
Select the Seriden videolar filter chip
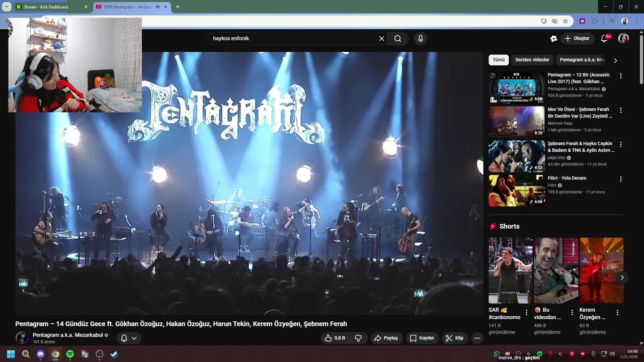pyautogui.click(x=532, y=60)
